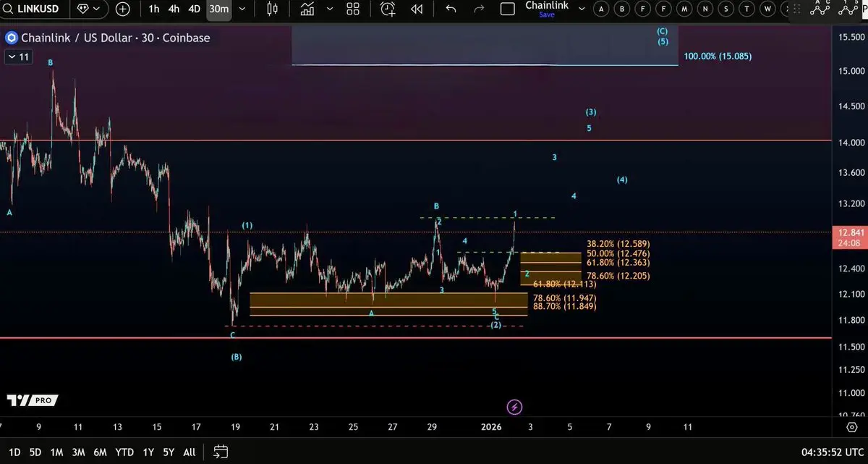Select the 1Y date range

coord(148,452)
